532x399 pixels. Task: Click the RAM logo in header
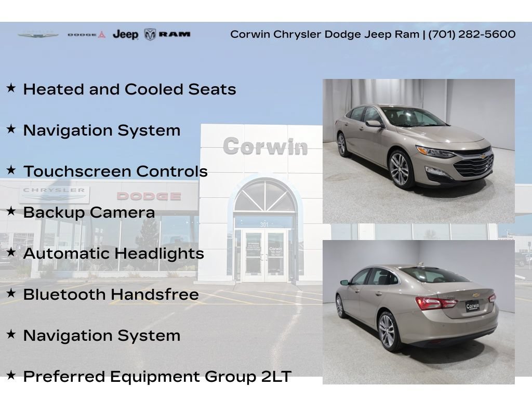pos(167,34)
